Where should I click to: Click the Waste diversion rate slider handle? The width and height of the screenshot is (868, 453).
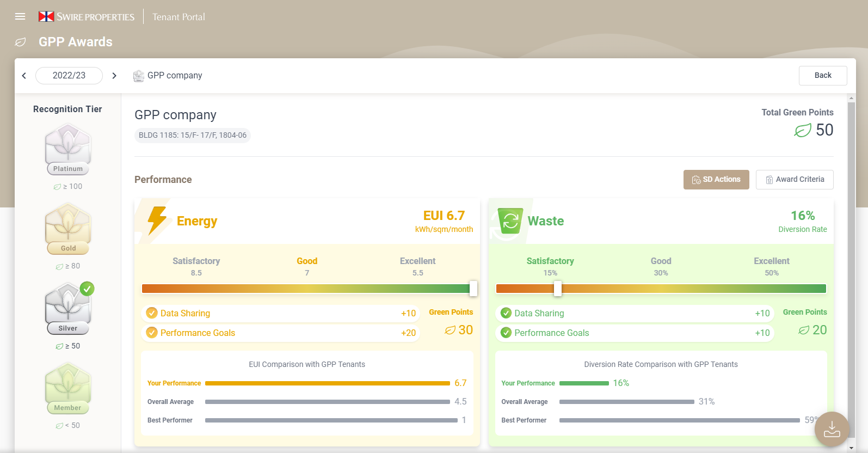pos(557,289)
